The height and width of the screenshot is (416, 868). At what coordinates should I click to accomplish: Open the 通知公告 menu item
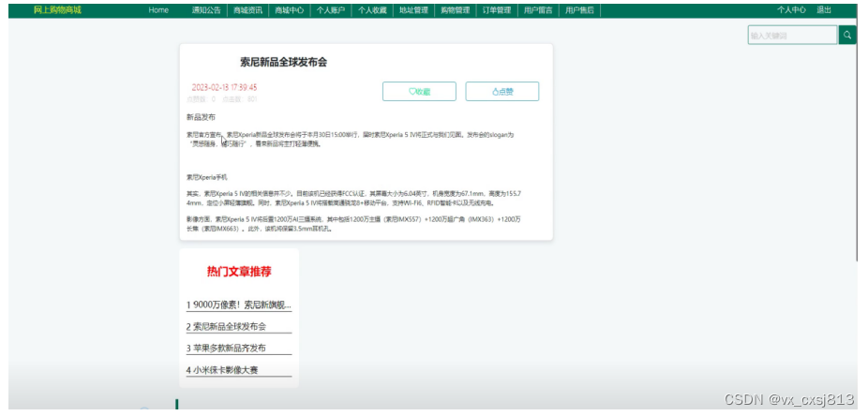206,10
